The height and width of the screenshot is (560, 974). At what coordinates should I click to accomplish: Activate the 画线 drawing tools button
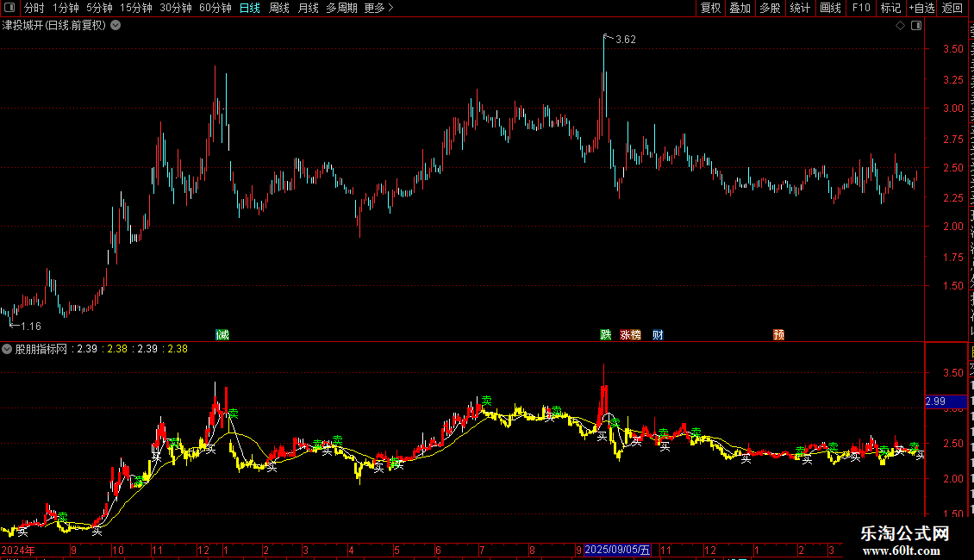(831, 8)
